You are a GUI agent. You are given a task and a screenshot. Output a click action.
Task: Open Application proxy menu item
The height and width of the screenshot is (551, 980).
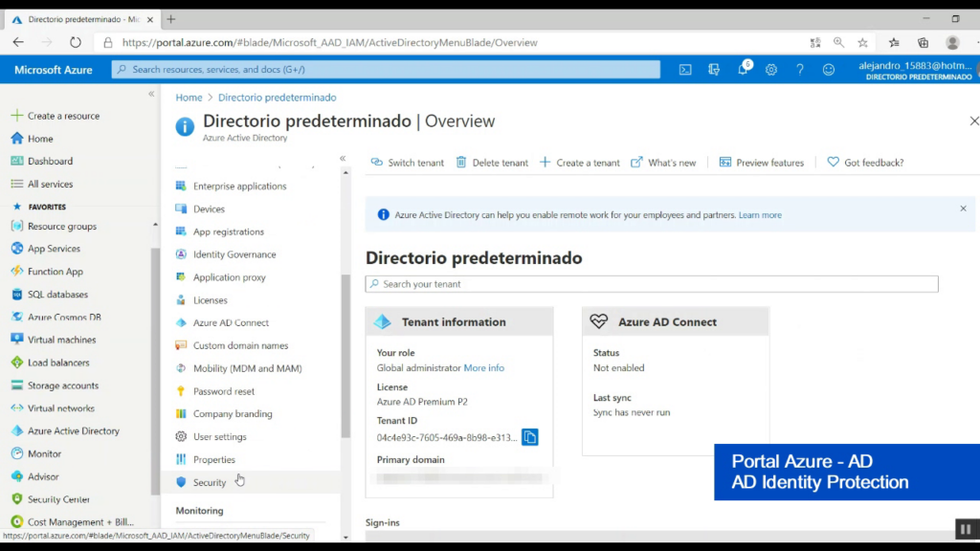point(230,277)
